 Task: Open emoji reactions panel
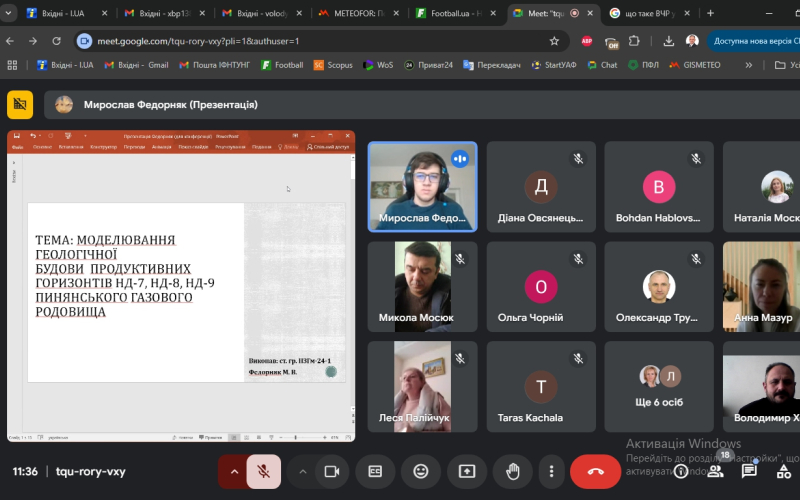click(421, 471)
